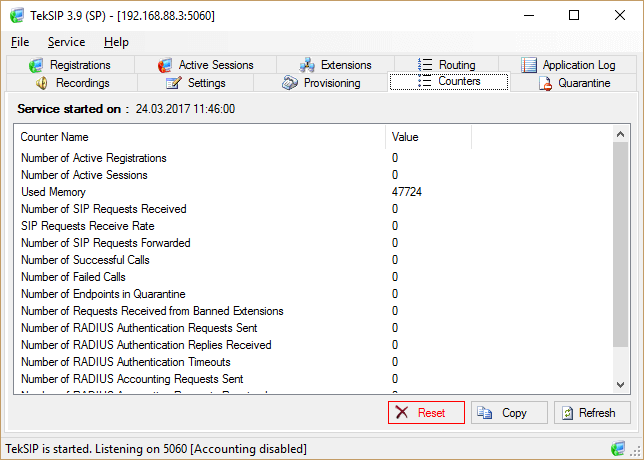Reset all counters with Reset button
644x460 pixels.
(x=426, y=412)
